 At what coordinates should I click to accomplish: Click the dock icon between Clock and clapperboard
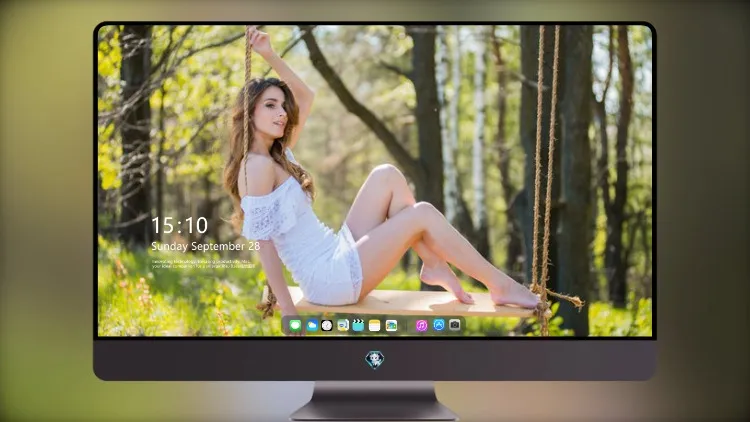[x=342, y=326]
